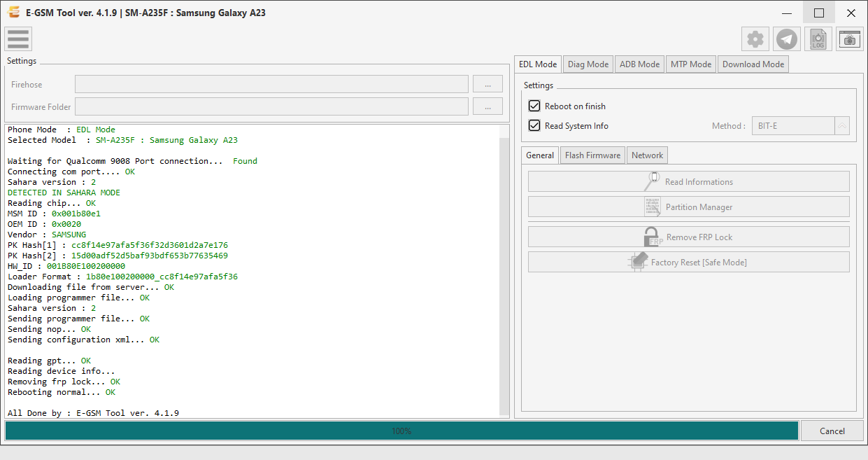Select the Network sub-tab

(x=647, y=155)
